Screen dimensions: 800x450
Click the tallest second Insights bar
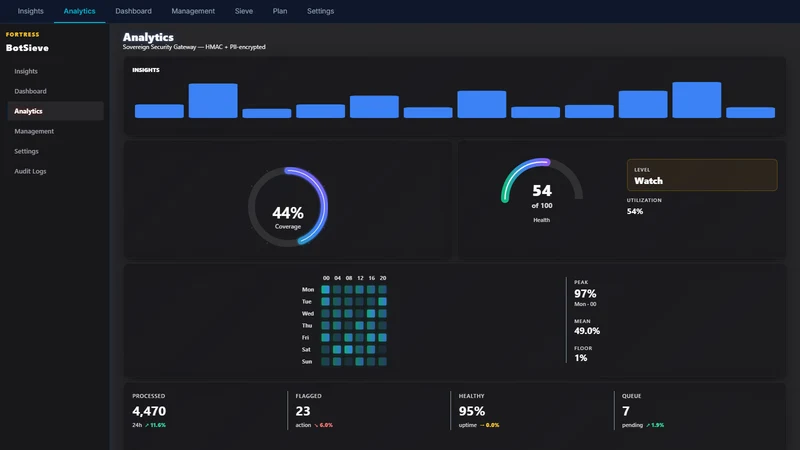(x=213, y=101)
